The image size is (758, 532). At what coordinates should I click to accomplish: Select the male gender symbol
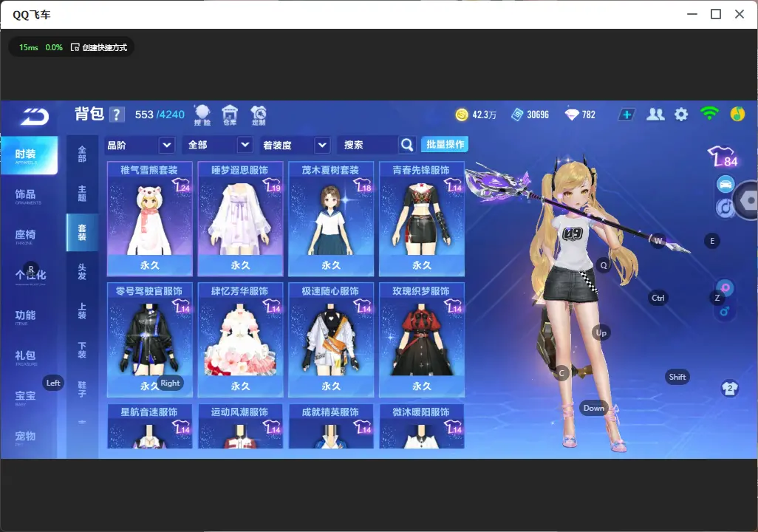[x=724, y=312]
